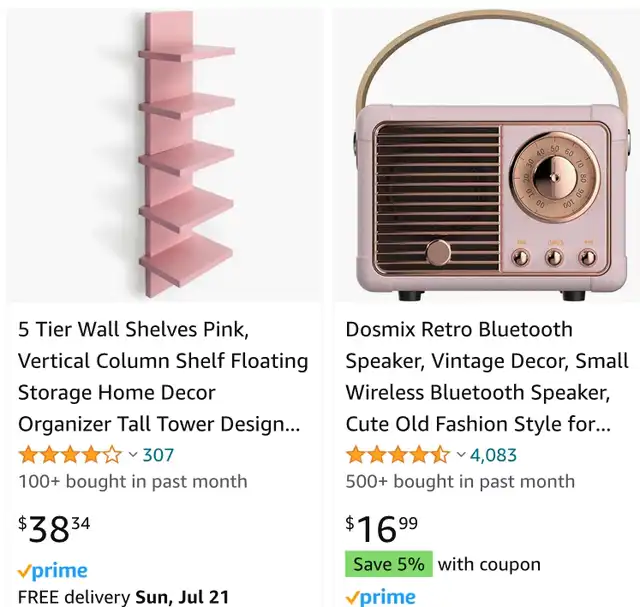Open the Dosmix retro speaker product image
The width and height of the screenshot is (640, 607).
pos(487,155)
